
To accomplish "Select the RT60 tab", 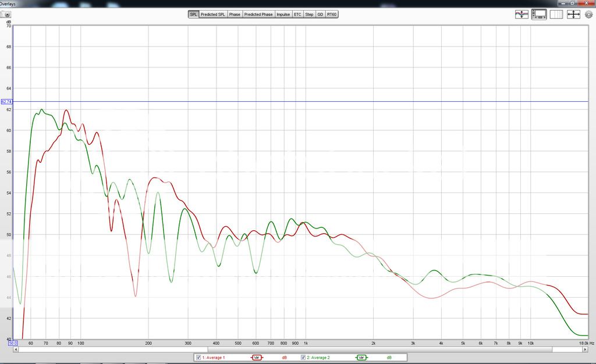I will click(332, 14).
